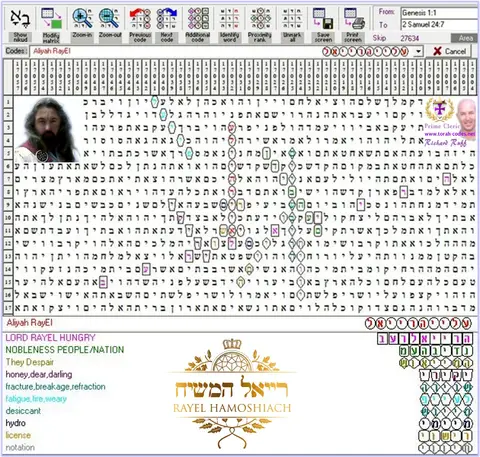Select honey,dear,darling code entry
This screenshot has width=480, height=457.
(x=39, y=374)
